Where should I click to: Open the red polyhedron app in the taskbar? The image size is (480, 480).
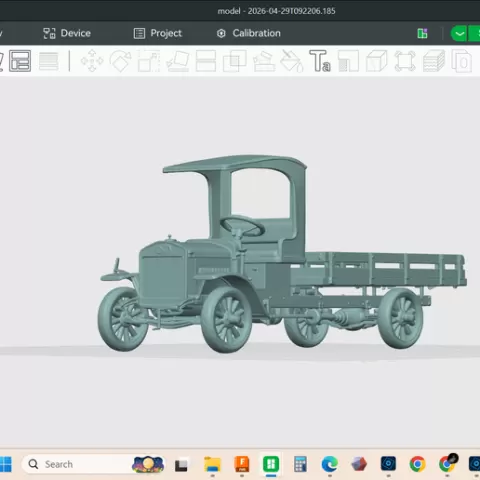tap(359, 464)
